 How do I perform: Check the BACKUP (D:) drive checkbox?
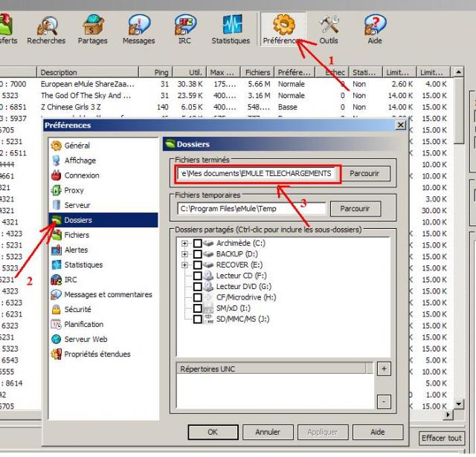(197, 254)
